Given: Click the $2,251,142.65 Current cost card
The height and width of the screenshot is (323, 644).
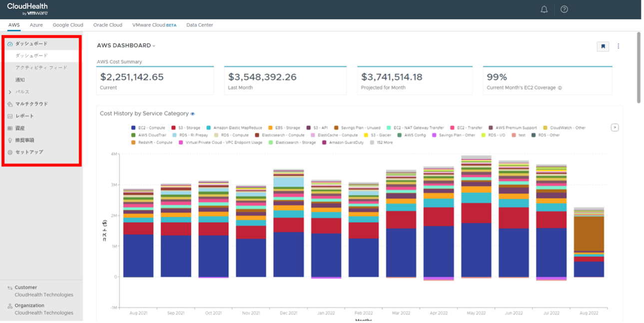Looking at the screenshot, I should 155,80.
